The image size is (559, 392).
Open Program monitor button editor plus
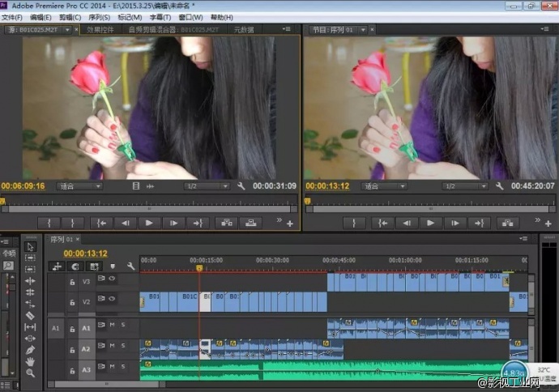click(x=548, y=224)
